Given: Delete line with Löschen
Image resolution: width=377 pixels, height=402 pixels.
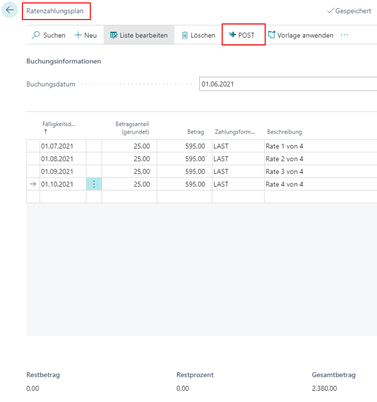Looking at the screenshot, I should pos(199,35).
